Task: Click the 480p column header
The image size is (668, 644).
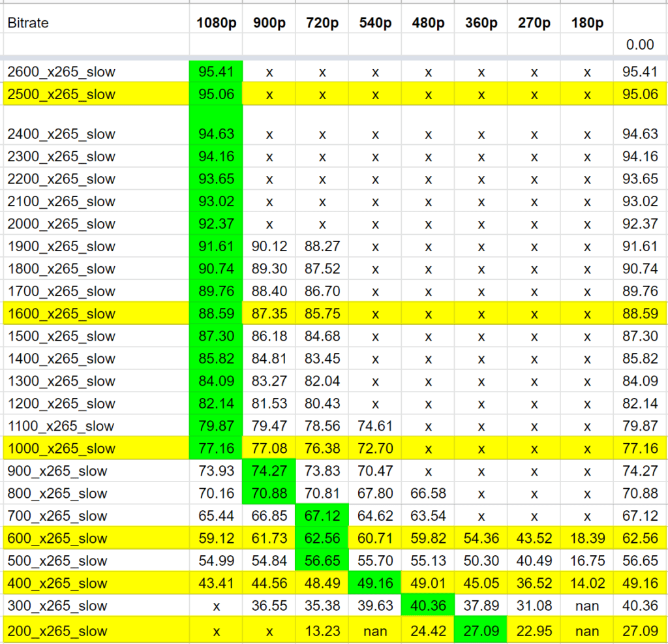Action: [427, 23]
